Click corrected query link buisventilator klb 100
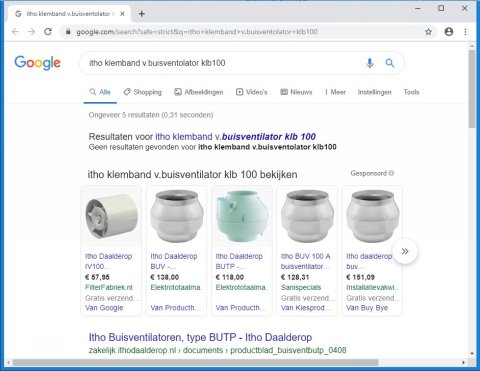The width and height of the screenshot is (480, 371). pos(235,136)
